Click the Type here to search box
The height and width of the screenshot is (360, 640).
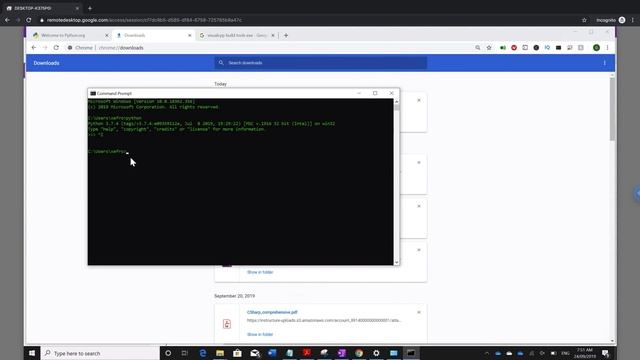click(x=100, y=353)
